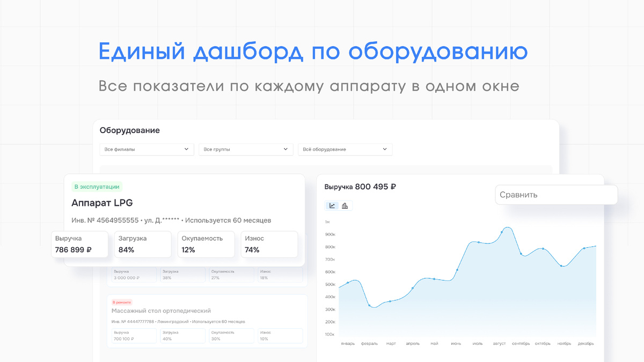This screenshot has width=644, height=362.
Task: Click the ноябрь data point on chart
Action: (x=562, y=266)
